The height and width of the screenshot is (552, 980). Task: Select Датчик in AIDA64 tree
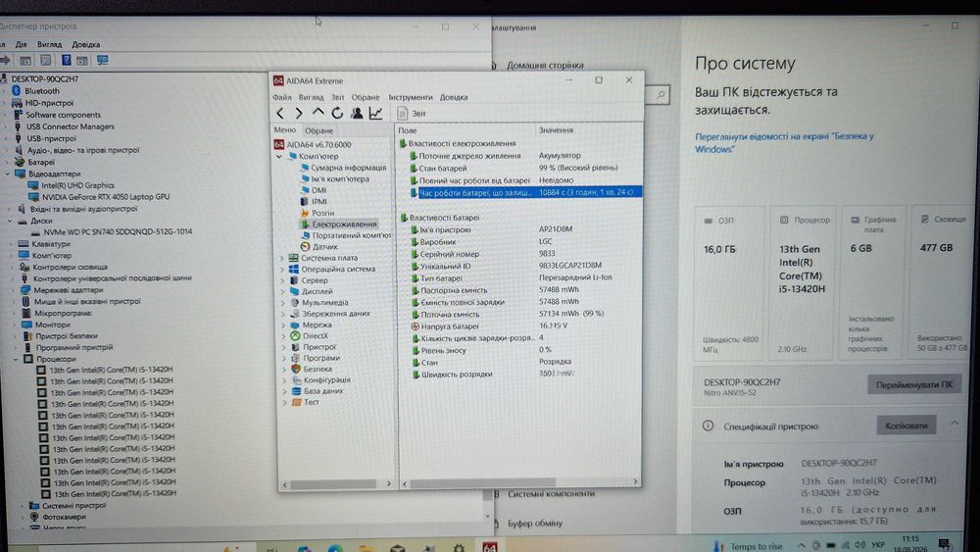point(325,246)
